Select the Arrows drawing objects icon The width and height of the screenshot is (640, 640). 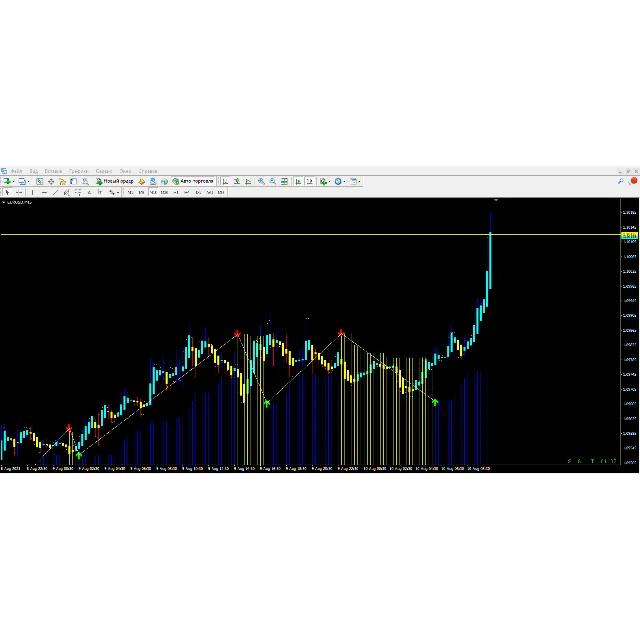(x=111, y=192)
